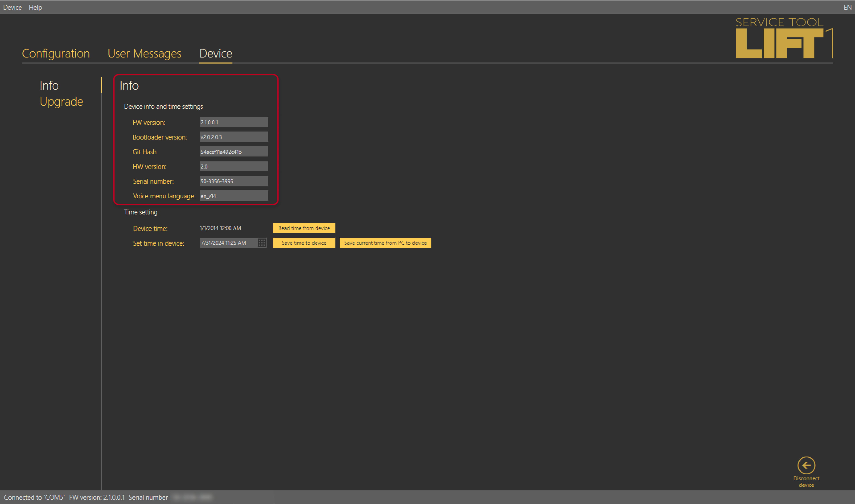Viewport: 855px width, 504px height.
Task: Click the Disconnect device arrow icon
Action: [x=806, y=465]
